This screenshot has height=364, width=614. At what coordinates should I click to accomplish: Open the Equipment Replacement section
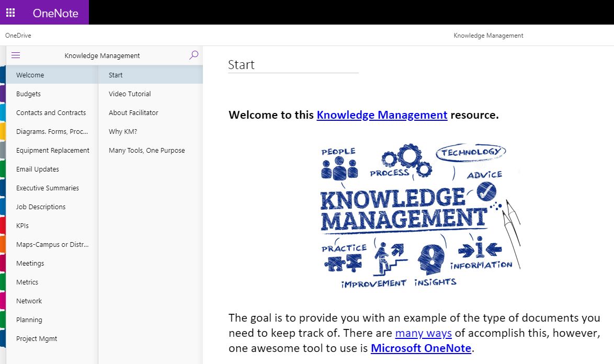[52, 150]
